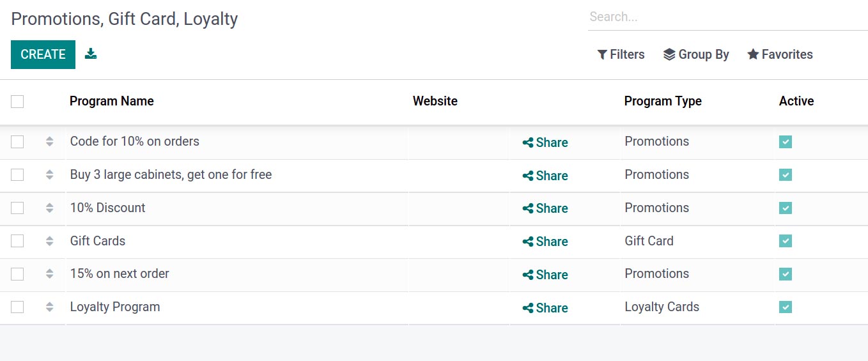Screen dimensions: 868x361
Task: Tick the select-all header checkbox
Action: coord(17,102)
